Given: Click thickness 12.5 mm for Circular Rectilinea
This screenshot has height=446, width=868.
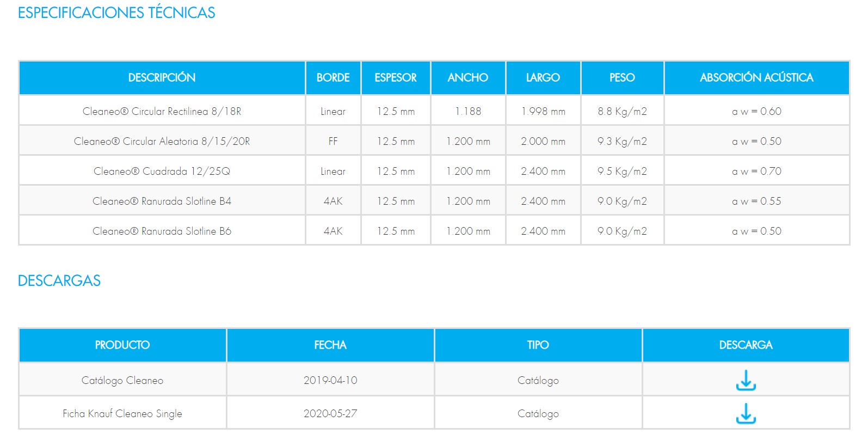Looking at the screenshot, I should [396, 111].
